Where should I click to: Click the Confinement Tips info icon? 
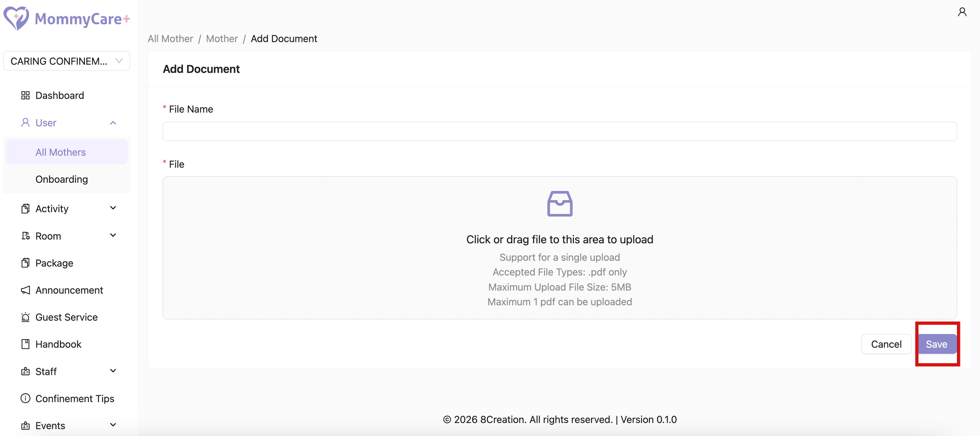(25, 398)
